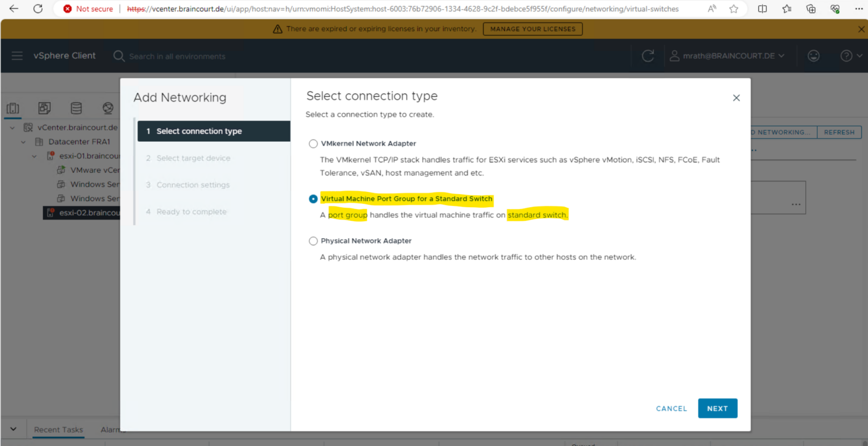868x446 pixels.
Task: Click the NEXT button
Action: coord(717,408)
